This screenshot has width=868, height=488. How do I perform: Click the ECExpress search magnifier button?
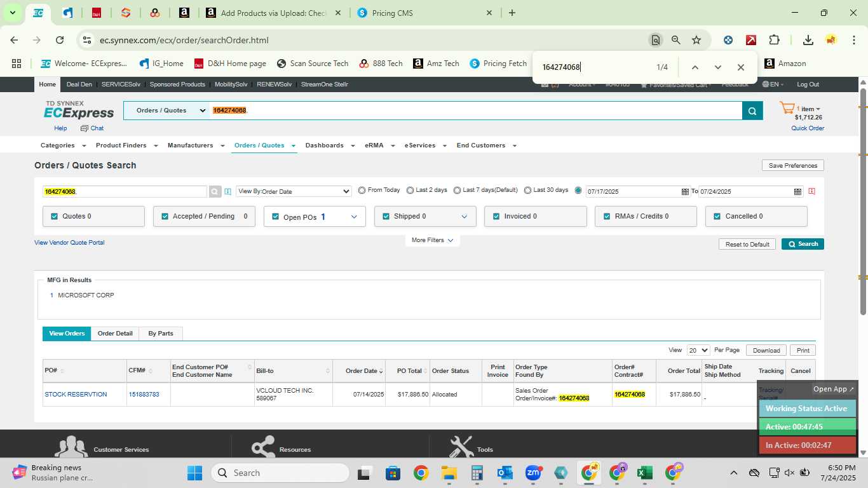coord(752,111)
